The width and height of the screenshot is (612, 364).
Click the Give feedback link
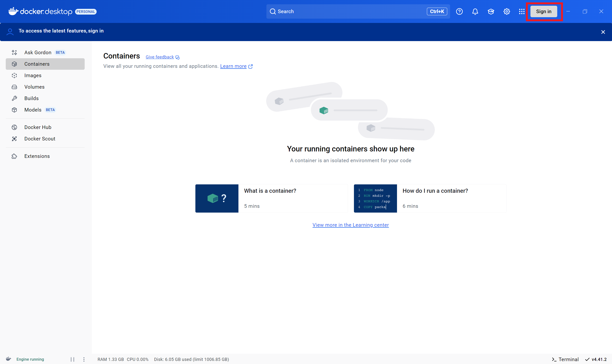pos(160,57)
